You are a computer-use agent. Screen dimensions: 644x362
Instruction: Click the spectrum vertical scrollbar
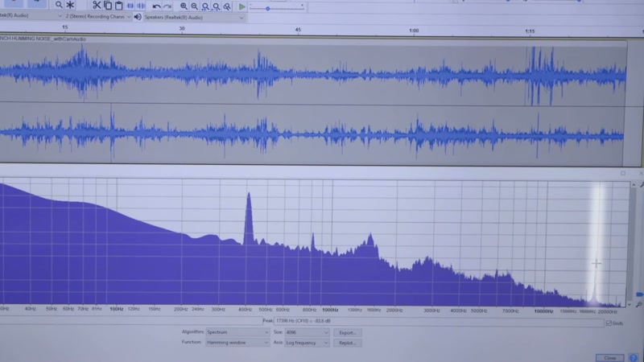pos(634,245)
